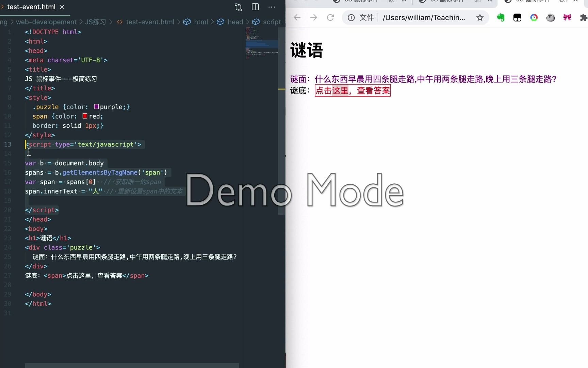View site information icon in address bar
The image size is (588, 368).
tap(351, 17)
